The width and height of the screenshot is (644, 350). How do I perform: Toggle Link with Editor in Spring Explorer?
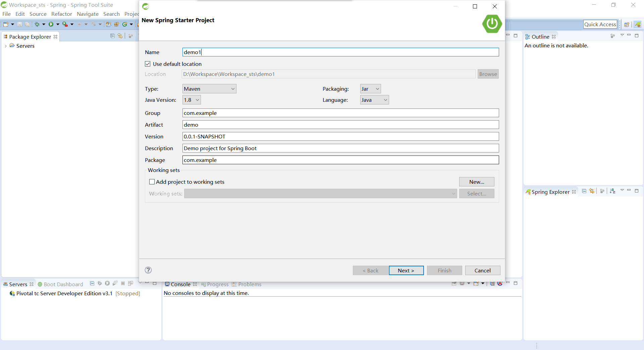point(592,191)
